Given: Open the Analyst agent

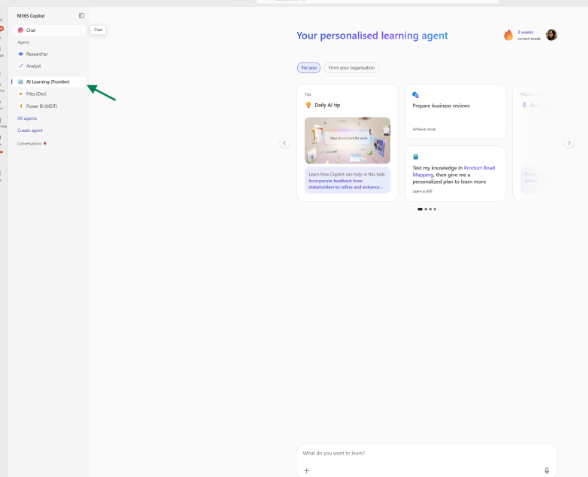Looking at the screenshot, I should 49,66.
